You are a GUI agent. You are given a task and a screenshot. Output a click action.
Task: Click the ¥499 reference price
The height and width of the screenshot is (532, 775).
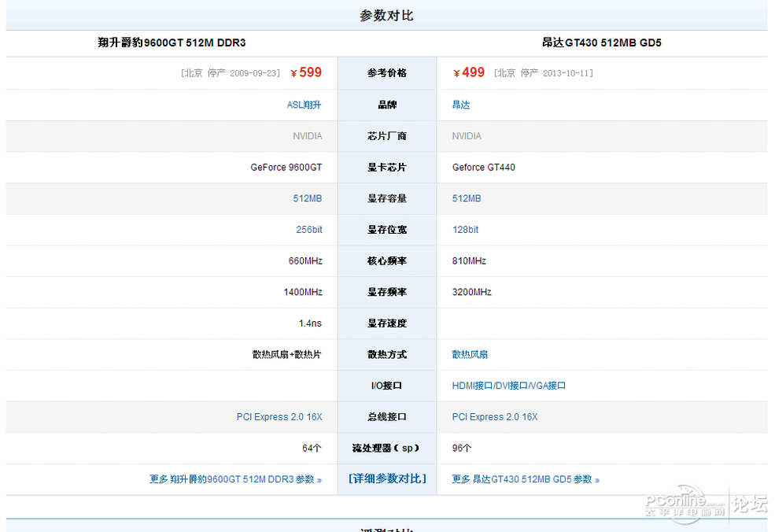[469, 72]
